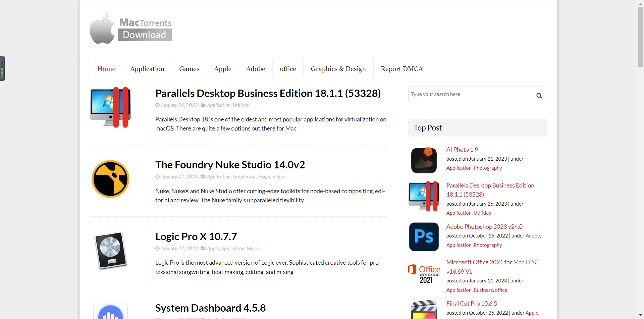Image resolution: width=644 pixels, height=319 pixels.
Task: Open the Adobe menu item
Action: [256, 69]
